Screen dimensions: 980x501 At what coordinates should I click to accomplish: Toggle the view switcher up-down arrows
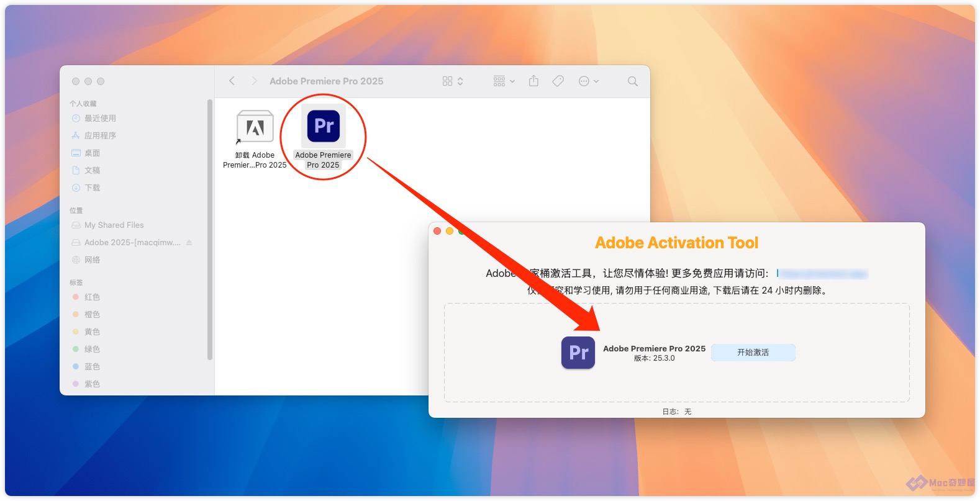tap(460, 81)
